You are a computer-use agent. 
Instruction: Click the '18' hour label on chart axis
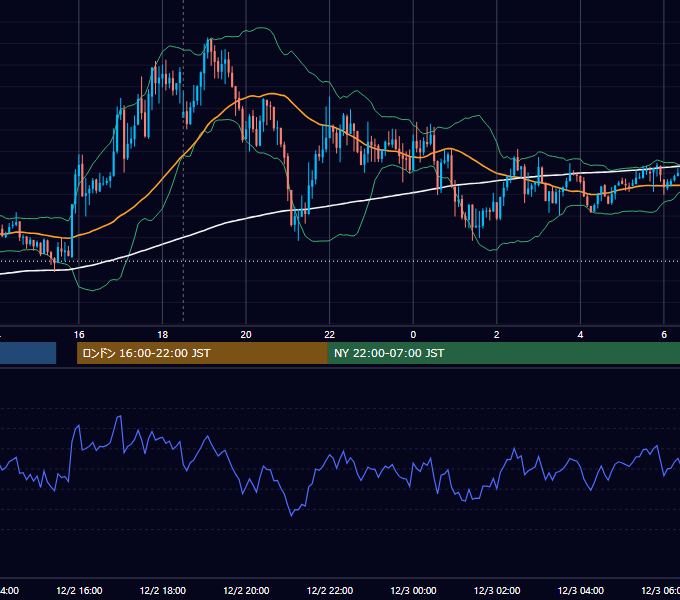point(163,335)
